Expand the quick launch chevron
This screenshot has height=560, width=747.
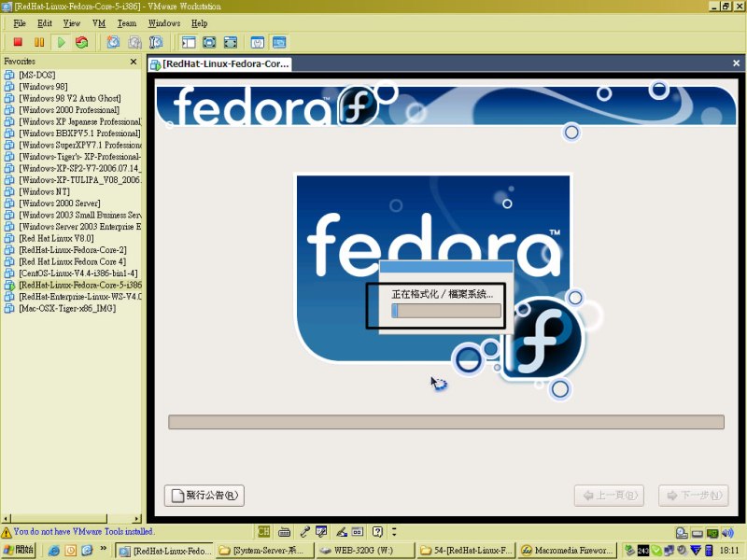pos(104,549)
